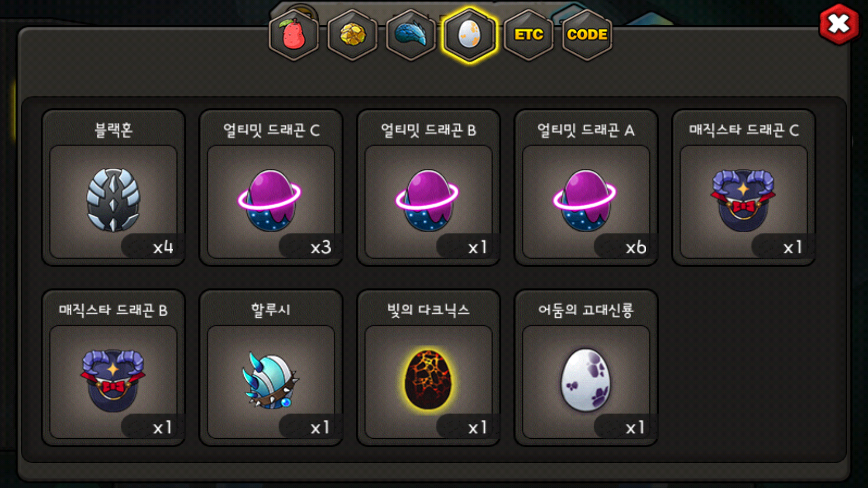Select the 블랙혼 armored egg icon
The width and height of the screenshot is (868, 488).
(x=113, y=200)
